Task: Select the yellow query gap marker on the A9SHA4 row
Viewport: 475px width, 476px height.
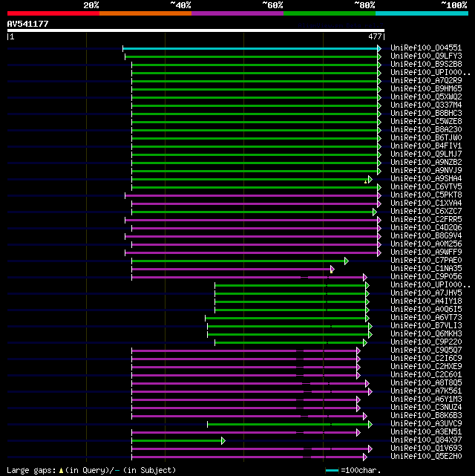Action: tap(365, 181)
